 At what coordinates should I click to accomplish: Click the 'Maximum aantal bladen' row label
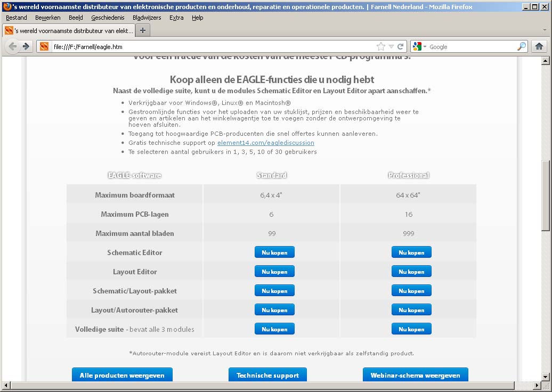[135, 233]
